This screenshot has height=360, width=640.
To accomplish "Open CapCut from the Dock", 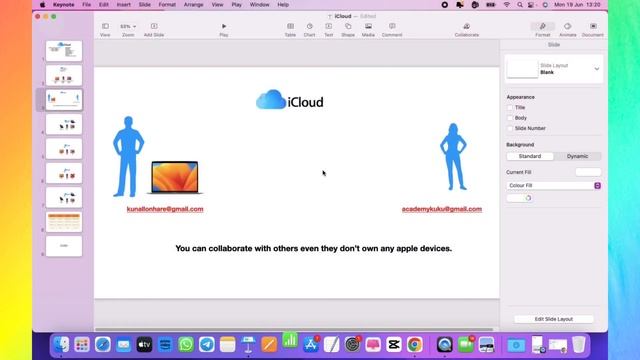I will click(x=393, y=344).
